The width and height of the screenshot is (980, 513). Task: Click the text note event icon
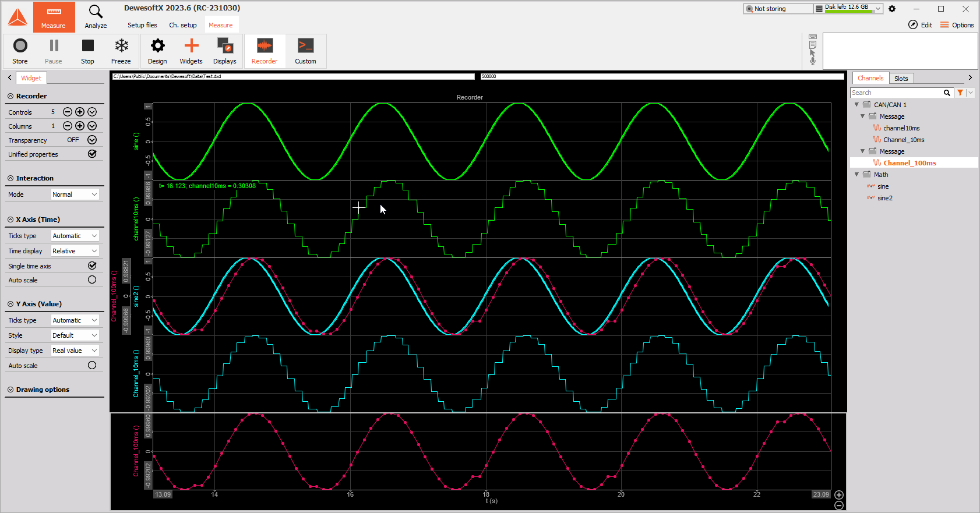813,45
